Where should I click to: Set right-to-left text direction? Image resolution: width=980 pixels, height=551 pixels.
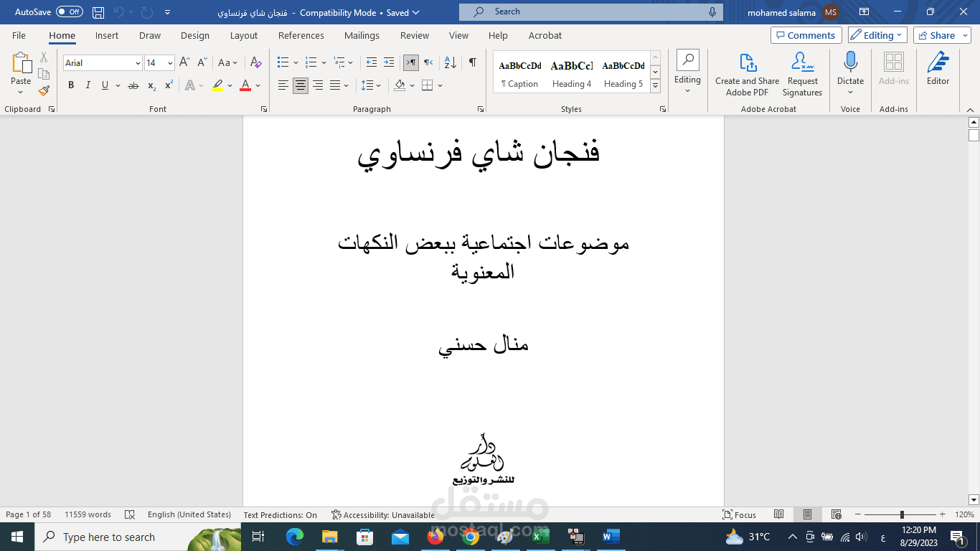click(x=428, y=62)
